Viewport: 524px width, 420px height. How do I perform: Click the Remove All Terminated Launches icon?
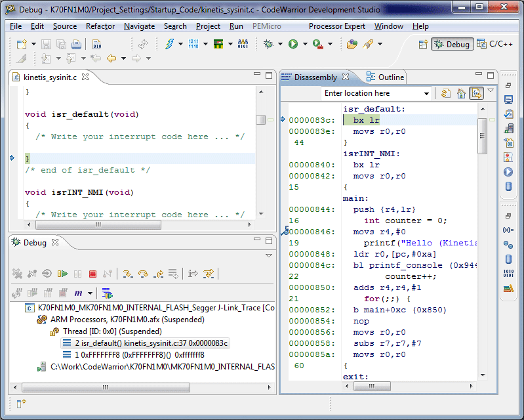17,274
